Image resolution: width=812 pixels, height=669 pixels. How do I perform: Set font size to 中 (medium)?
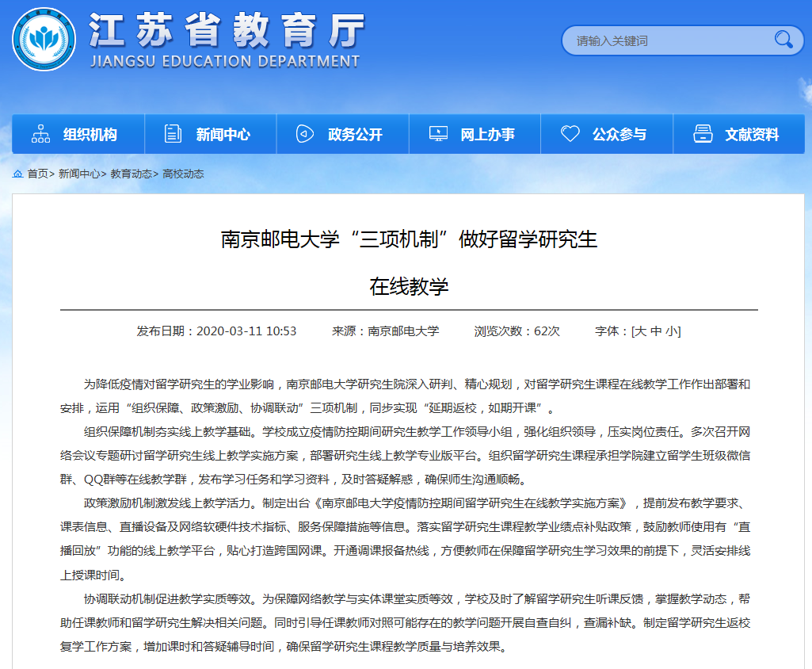(656, 331)
